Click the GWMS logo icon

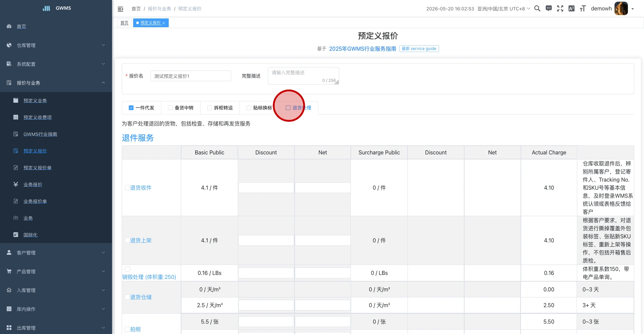[46, 8]
